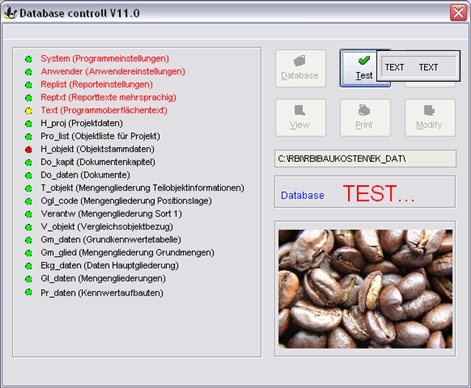Click the Database button

coord(300,68)
